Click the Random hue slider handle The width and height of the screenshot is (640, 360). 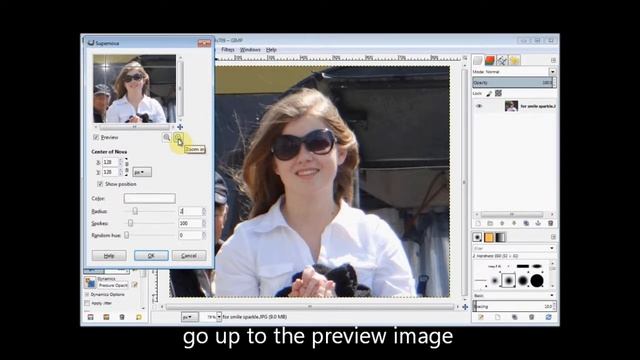click(127, 235)
